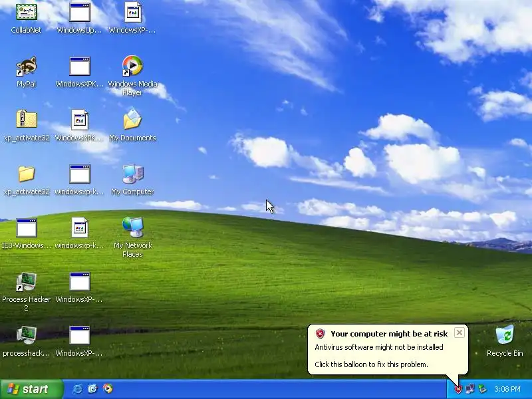Image resolution: width=532 pixels, height=399 pixels.
Task: Select WindowsXP-... icon beside Process Hacker 2
Action: coord(79,281)
